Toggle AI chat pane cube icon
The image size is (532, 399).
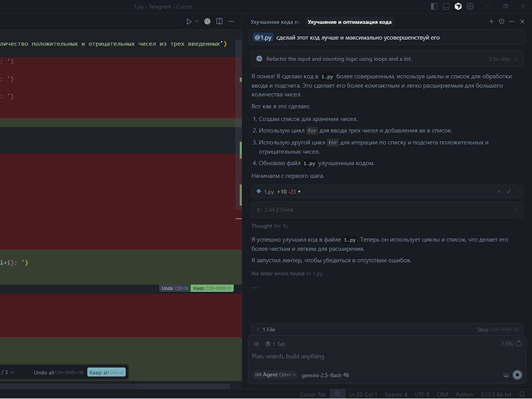458,6
